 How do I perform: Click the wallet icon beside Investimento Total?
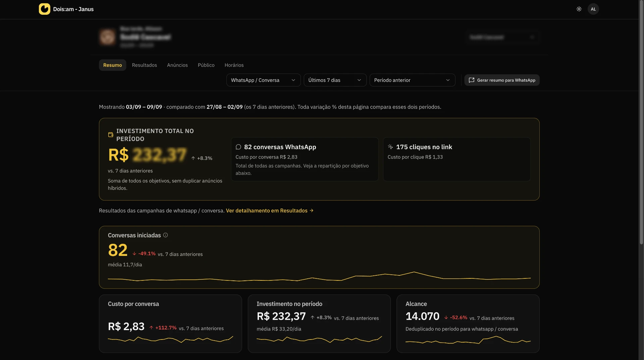pyautogui.click(x=111, y=135)
